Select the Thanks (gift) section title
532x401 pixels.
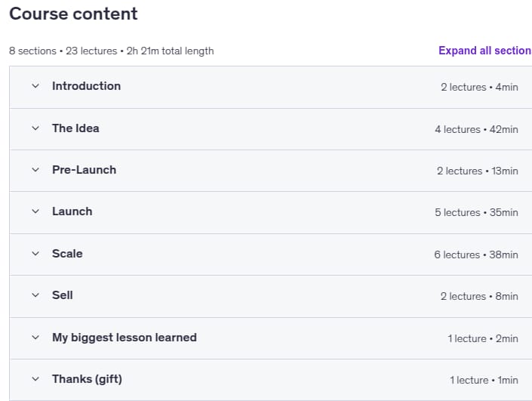pyautogui.click(x=88, y=379)
